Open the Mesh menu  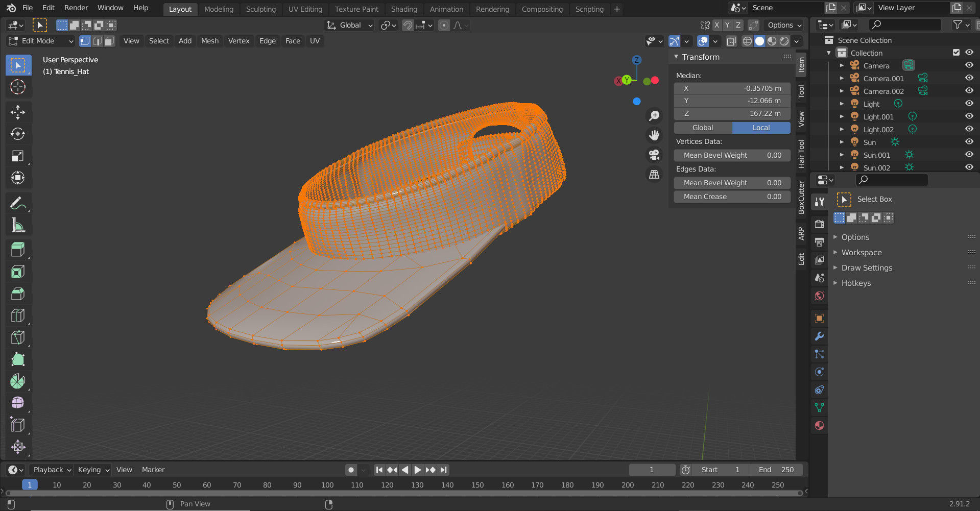point(210,41)
